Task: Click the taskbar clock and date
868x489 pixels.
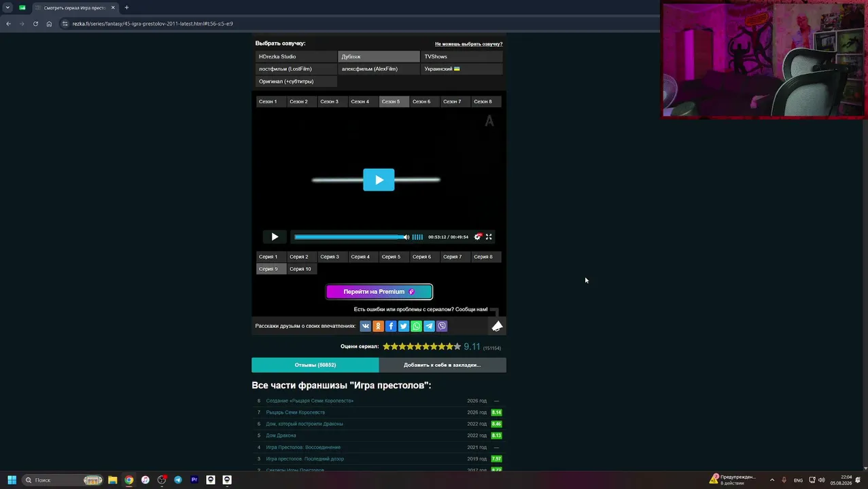Action: coord(841,480)
